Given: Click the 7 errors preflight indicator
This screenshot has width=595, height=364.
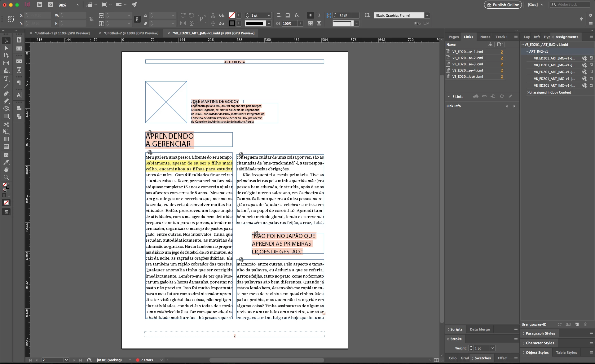Looking at the screenshot, I should point(146,360).
